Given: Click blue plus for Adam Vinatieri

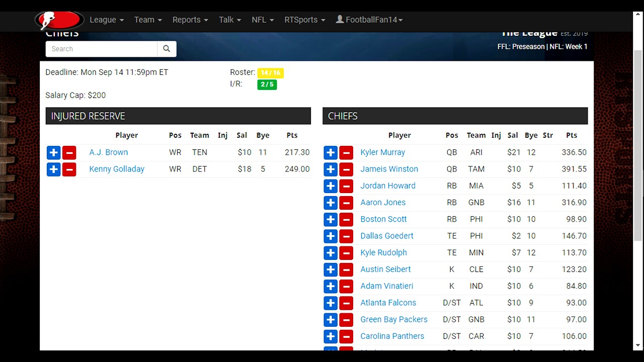Looking at the screenshot, I should (x=331, y=287).
